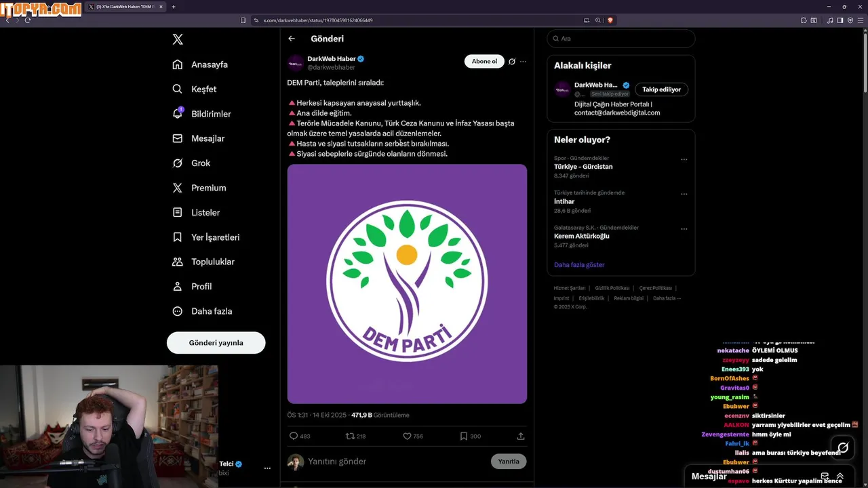Click the browser address bar URL
Image resolution: width=868 pixels, height=488 pixels.
click(x=318, y=20)
